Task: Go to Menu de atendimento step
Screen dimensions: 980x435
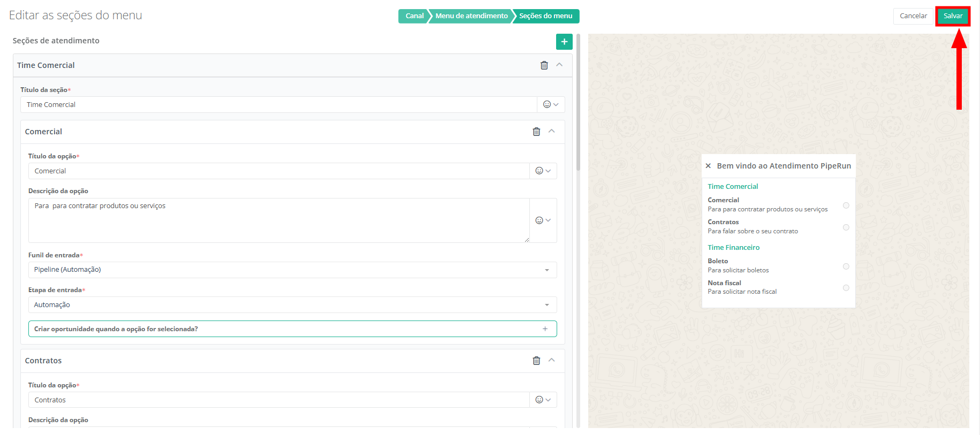Action: click(x=471, y=16)
